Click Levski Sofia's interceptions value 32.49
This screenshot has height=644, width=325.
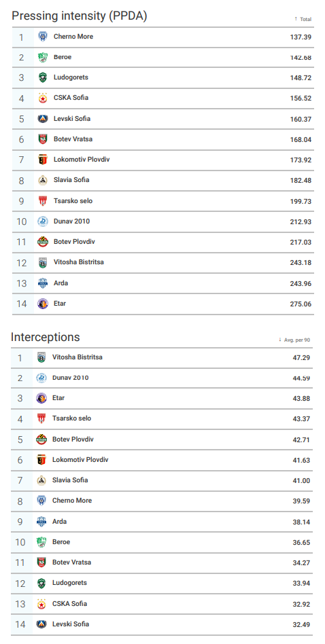point(301,625)
